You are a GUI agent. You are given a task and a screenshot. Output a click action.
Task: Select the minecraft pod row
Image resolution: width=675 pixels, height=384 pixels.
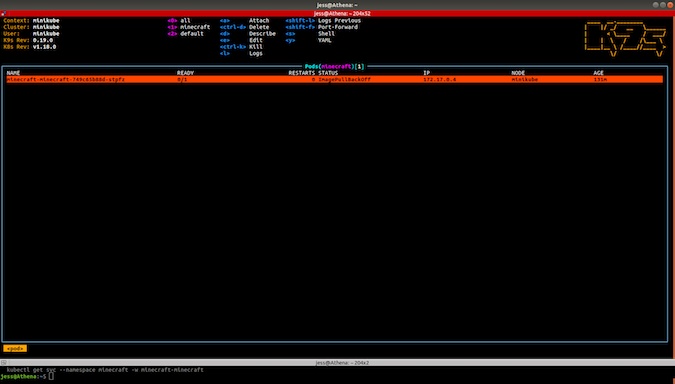[334, 80]
